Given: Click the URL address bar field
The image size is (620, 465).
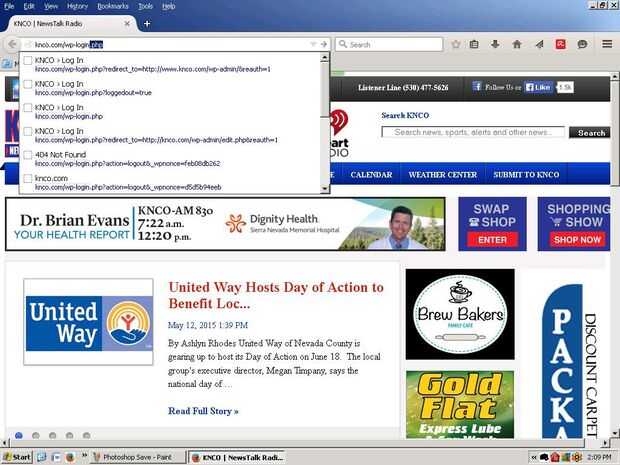Looking at the screenshot, I should (170, 44).
